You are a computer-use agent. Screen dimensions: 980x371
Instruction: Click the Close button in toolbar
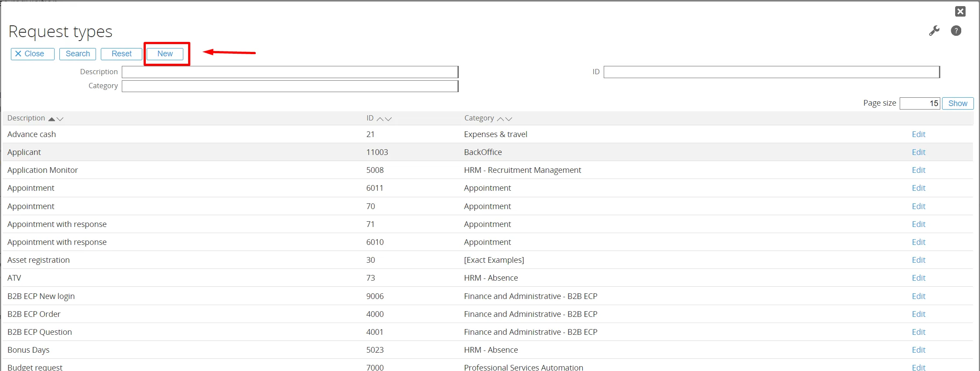tap(33, 54)
